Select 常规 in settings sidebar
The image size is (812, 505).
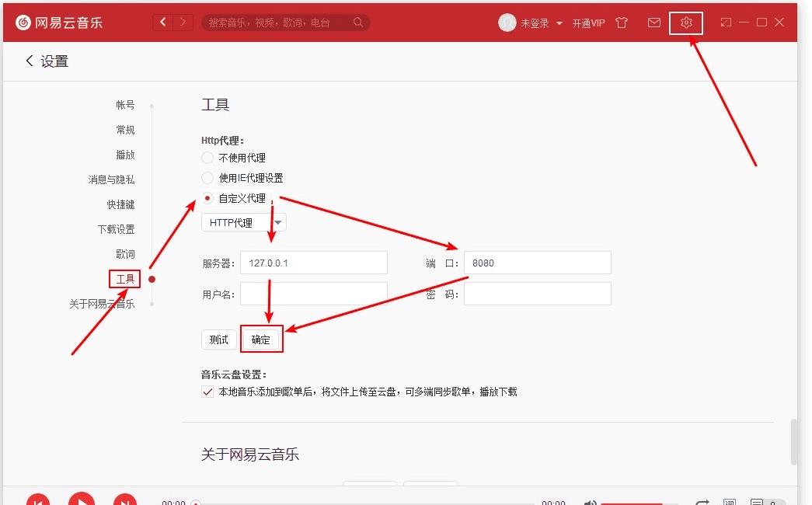(x=125, y=130)
